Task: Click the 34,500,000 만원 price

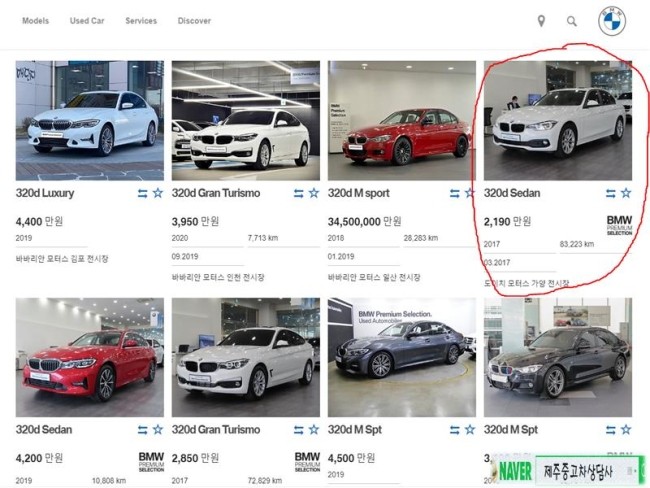Action: [x=365, y=221]
